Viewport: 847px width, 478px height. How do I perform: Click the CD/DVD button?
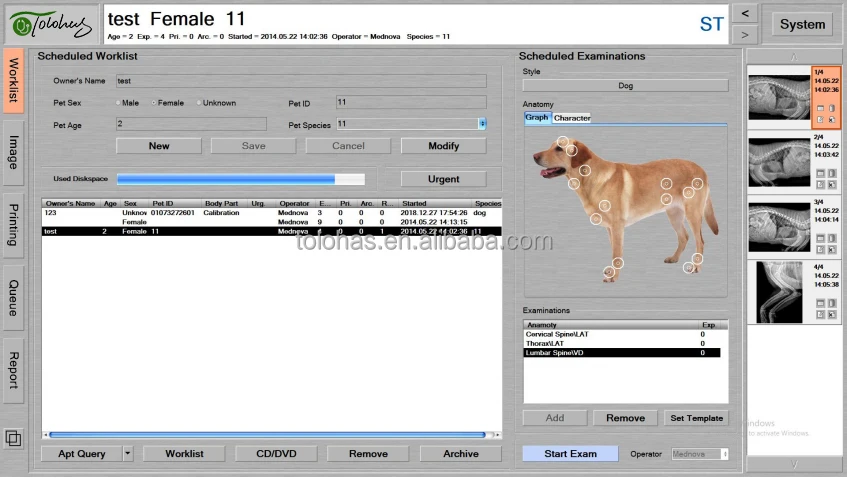(x=276, y=454)
